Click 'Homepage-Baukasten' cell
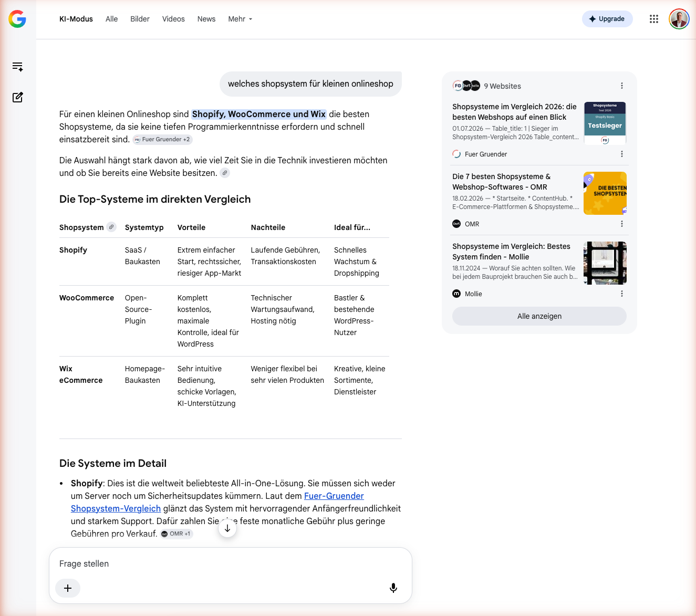Screen dimensions: 696x616 pos(145,374)
